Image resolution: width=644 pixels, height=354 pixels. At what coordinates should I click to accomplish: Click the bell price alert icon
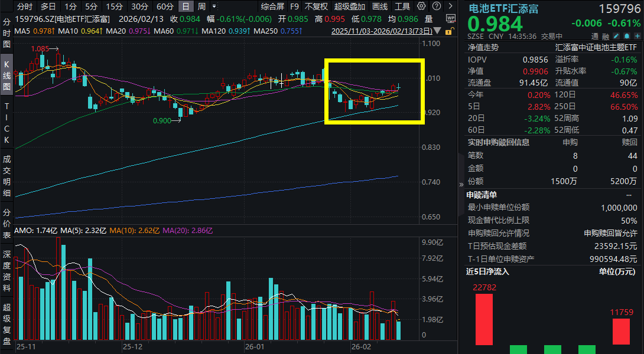point(626,35)
